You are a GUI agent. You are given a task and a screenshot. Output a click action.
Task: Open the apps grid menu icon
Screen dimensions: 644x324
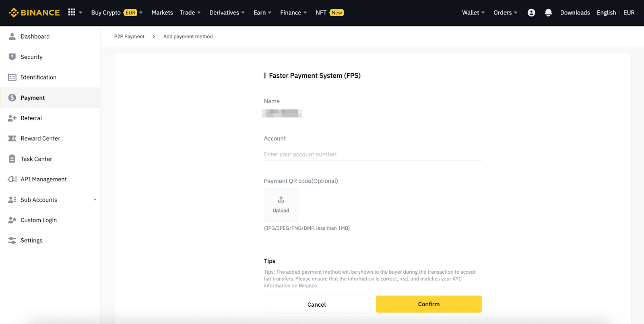pos(72,12)
